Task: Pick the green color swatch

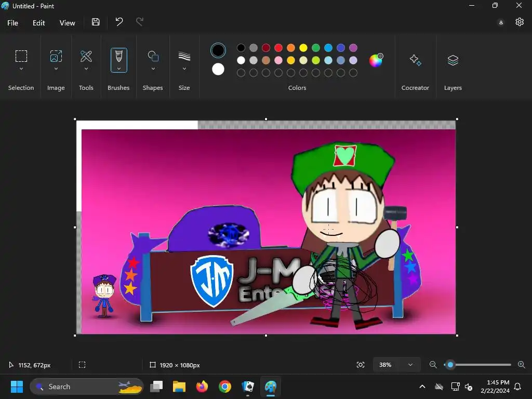Action: 316,48
